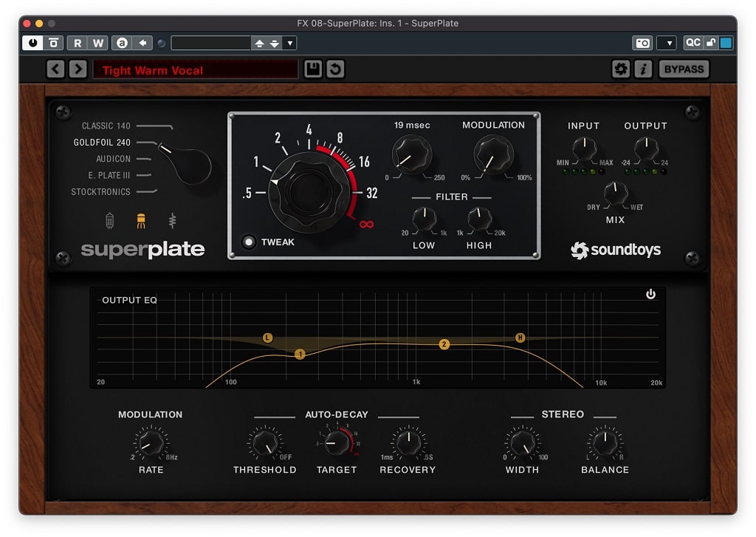Viewport: 756px width, 537px height.
Task: Click the small round indicator beside the host preset field
Action: pyautogui.click(x=162, y=44)
